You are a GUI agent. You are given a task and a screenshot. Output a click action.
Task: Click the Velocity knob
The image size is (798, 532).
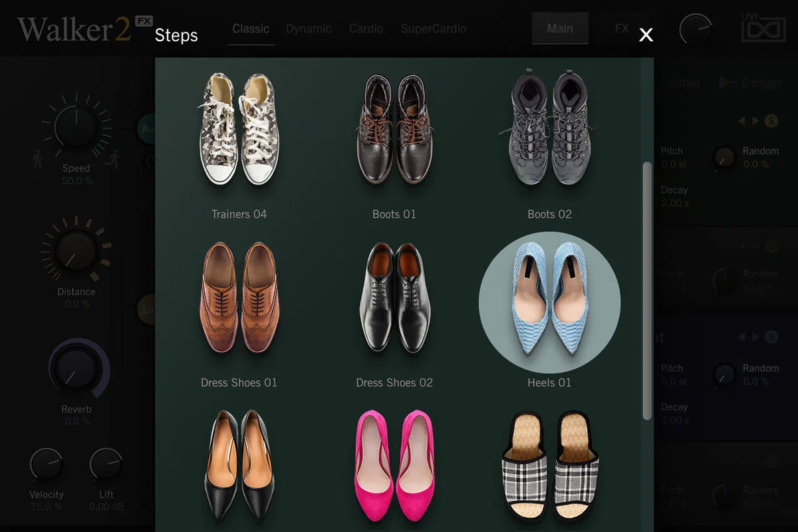[47, 465]
